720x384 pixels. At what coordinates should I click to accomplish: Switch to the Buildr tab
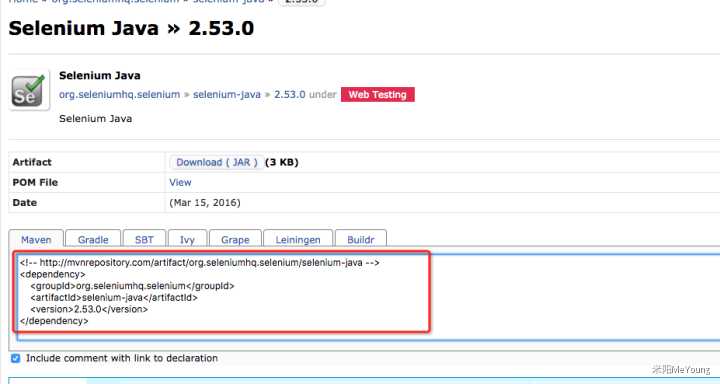point(360,239)
